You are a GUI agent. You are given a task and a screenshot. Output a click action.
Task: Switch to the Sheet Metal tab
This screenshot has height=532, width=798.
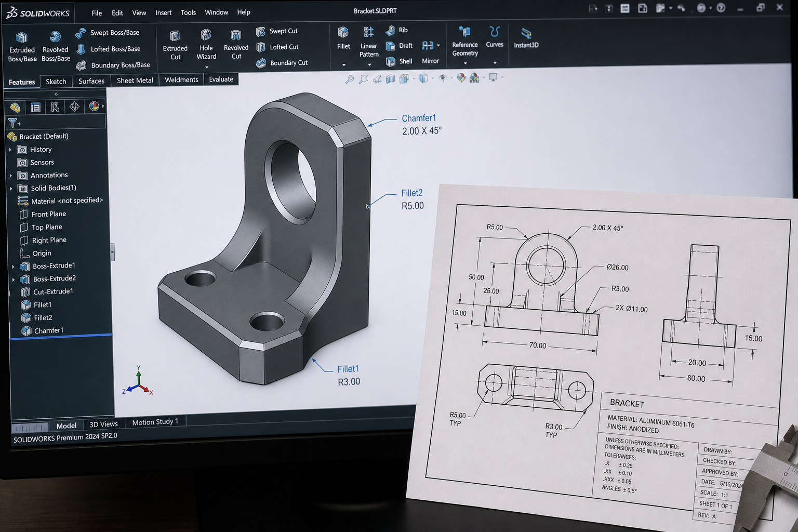click(x=135, y=80)
